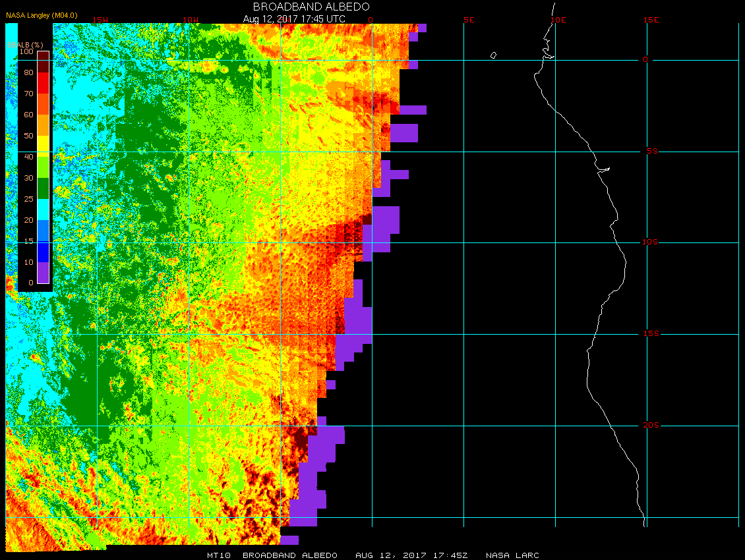Click the '5E' longitude label
The width and height of the screenshot is (745, 560).
[469, 20]
